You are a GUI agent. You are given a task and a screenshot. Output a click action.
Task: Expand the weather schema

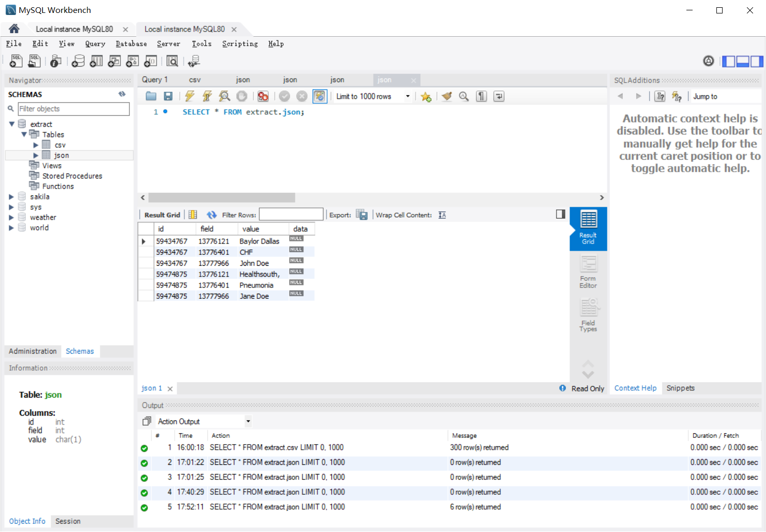[11, 218]
